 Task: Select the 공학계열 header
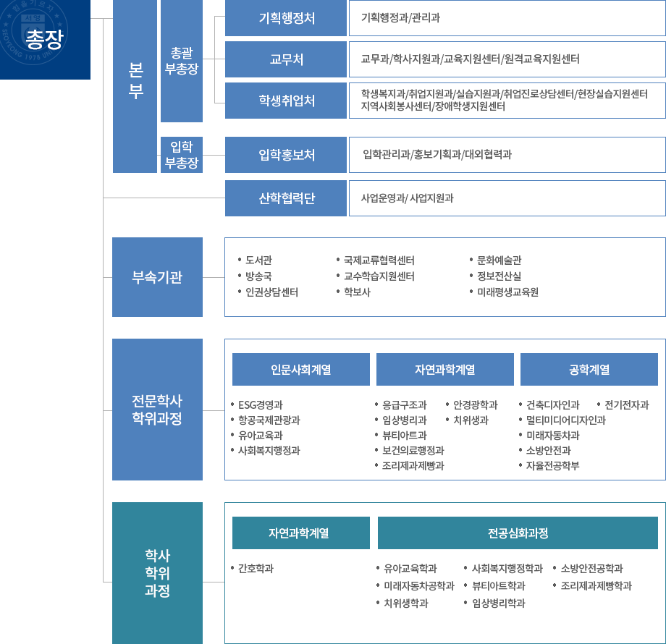click(588, 368)
